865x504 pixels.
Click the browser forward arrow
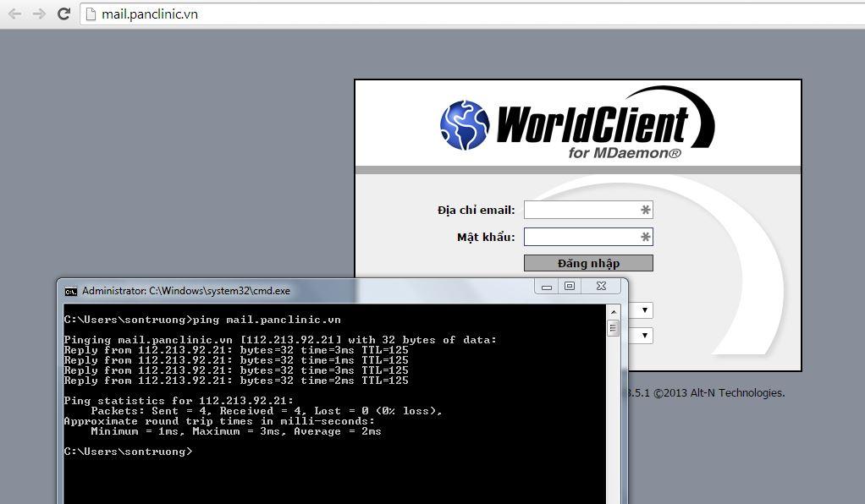(x=39, y=14)
